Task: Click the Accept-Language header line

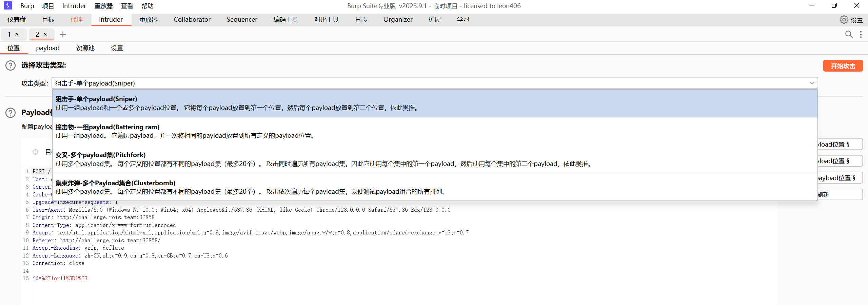Action: tap(130, 255)
